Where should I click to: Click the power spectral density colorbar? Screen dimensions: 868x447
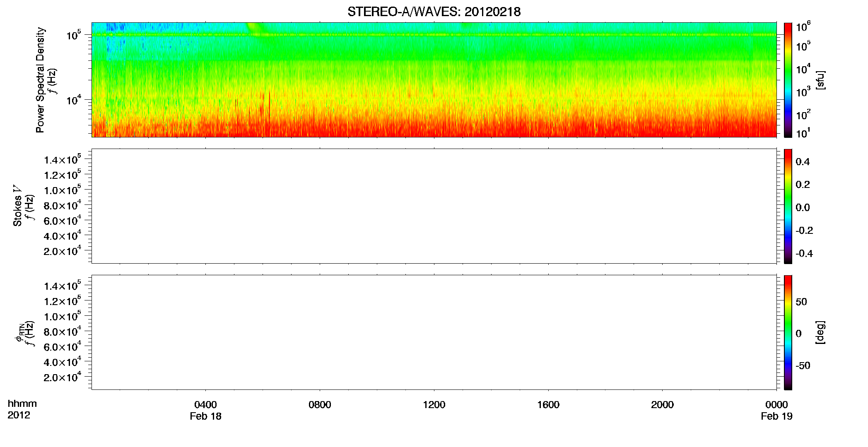coord(788,80)
